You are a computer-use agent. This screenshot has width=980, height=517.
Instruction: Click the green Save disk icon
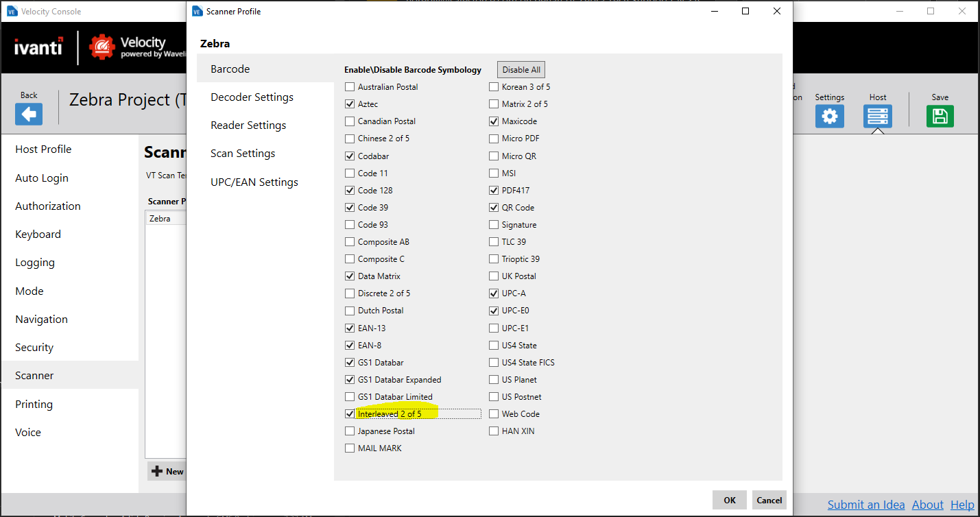click(x=940, y=116)
